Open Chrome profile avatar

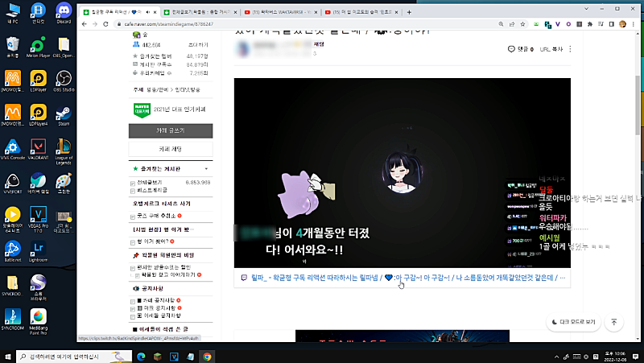coord(622,24)
